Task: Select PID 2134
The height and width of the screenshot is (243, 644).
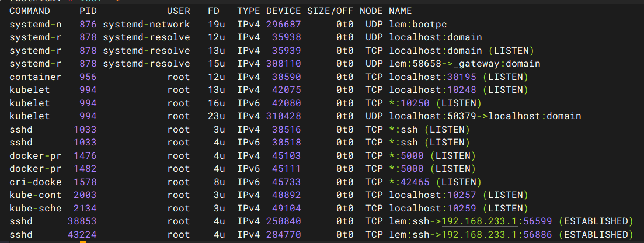Action: pyautogui.click(x=85, y=208)
